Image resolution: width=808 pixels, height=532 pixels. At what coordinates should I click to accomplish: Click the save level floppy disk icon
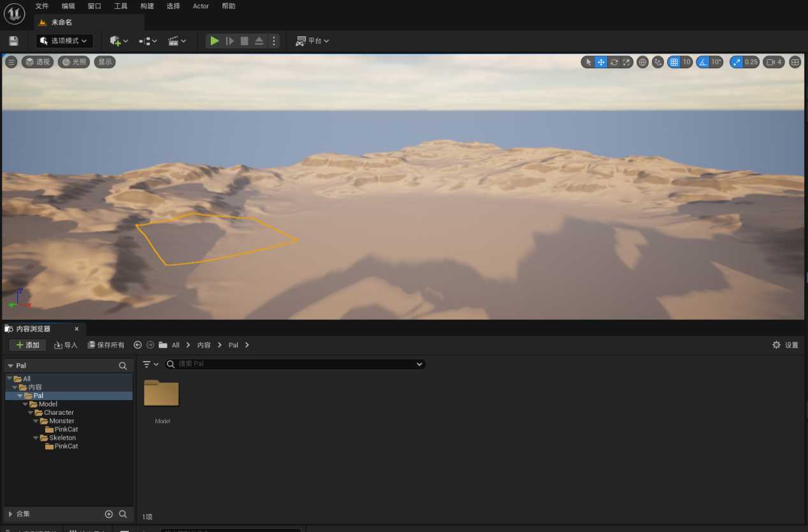click(x=13, y=41)
